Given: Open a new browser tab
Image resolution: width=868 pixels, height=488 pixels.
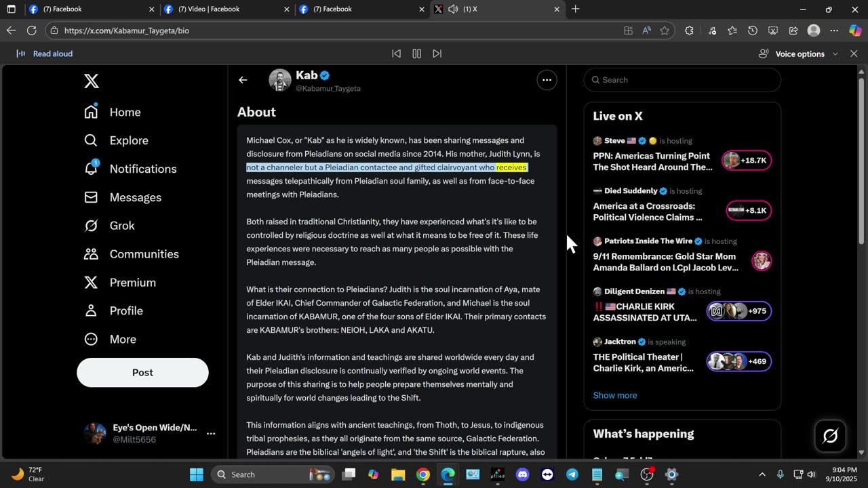Looking at the screenshot, I should tap(576, 9).
